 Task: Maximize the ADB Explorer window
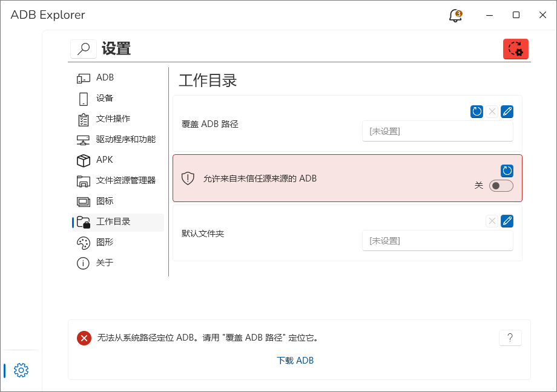[x=516, y=15]
